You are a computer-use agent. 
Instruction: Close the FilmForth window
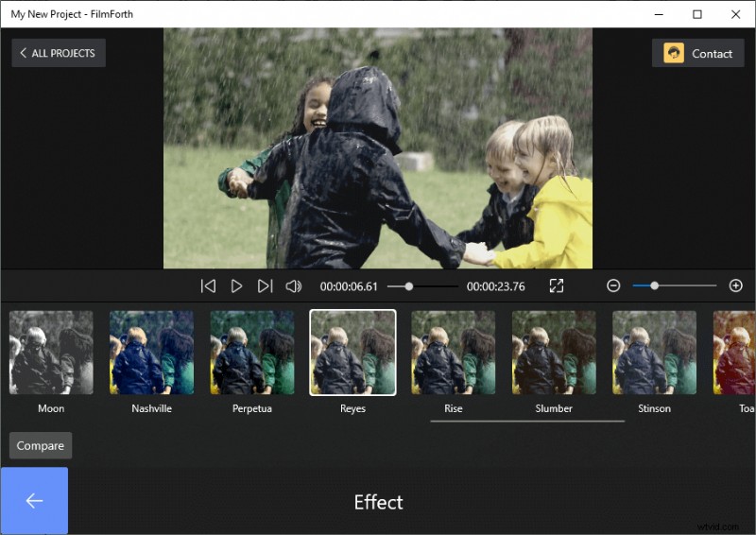(736, 14)
